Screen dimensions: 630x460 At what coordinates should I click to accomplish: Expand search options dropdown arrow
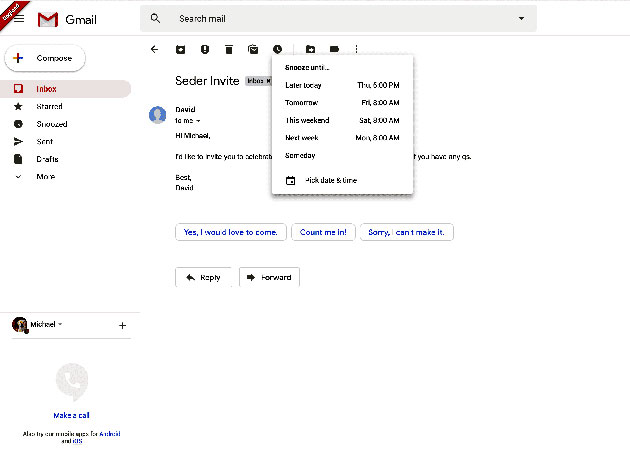tap(520, 19)
